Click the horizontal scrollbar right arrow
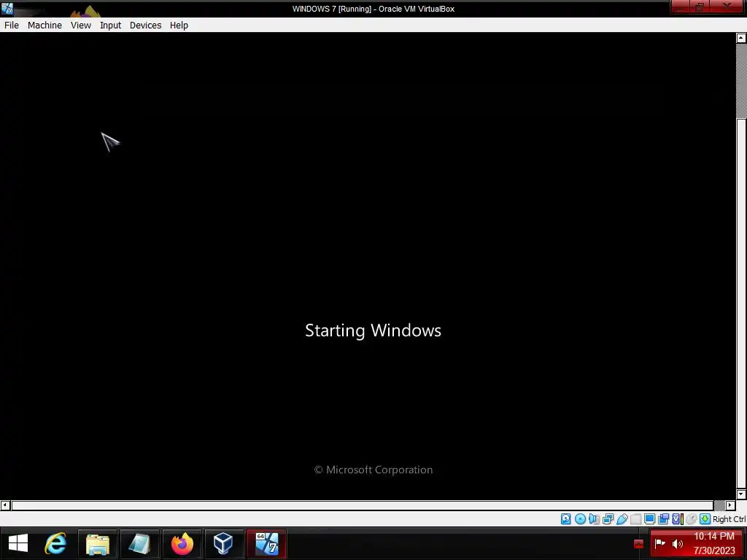 729,505
